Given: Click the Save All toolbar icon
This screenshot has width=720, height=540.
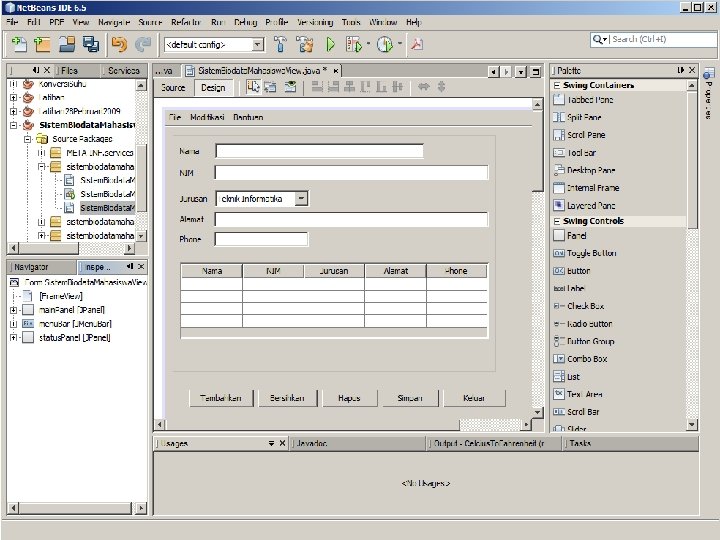Looking at the screenshot, I should click(x=91, y=44).
